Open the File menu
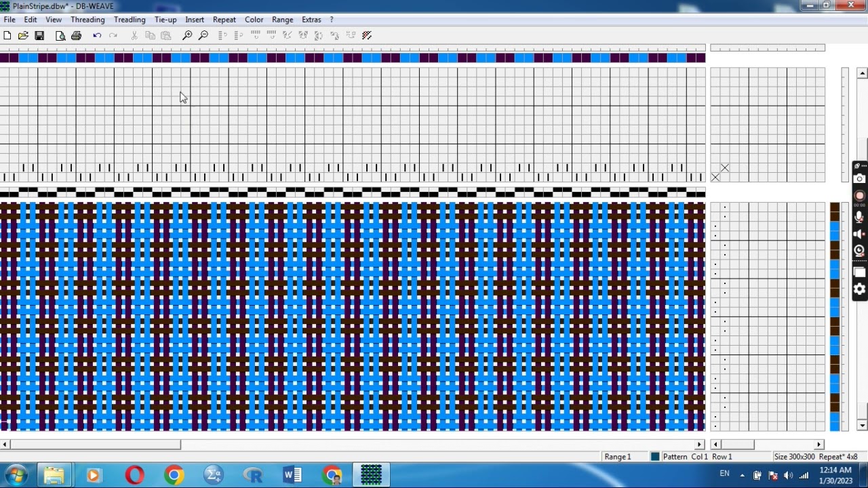 pos(9,20)
